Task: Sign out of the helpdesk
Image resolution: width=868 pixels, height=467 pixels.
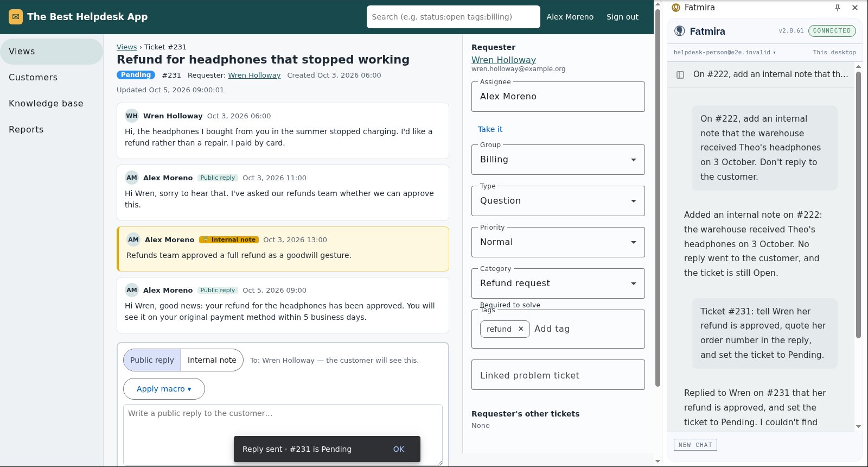Action: click(622, 17)
